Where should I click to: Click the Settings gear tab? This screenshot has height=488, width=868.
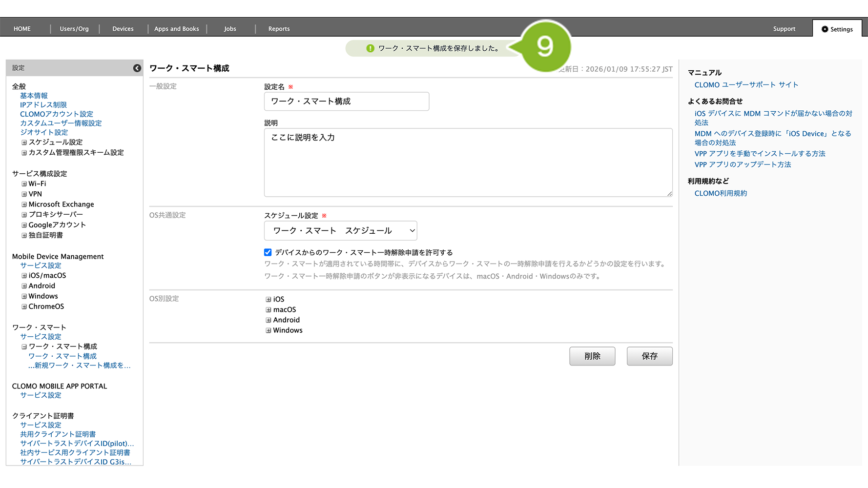pyautogui.click(x=837, y=29)
